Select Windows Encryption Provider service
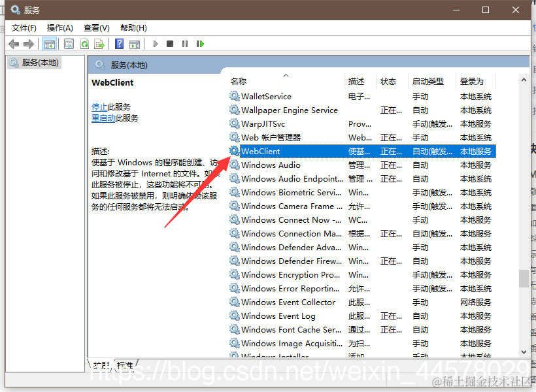Screen dimensions: 536x392 point(362,274)
